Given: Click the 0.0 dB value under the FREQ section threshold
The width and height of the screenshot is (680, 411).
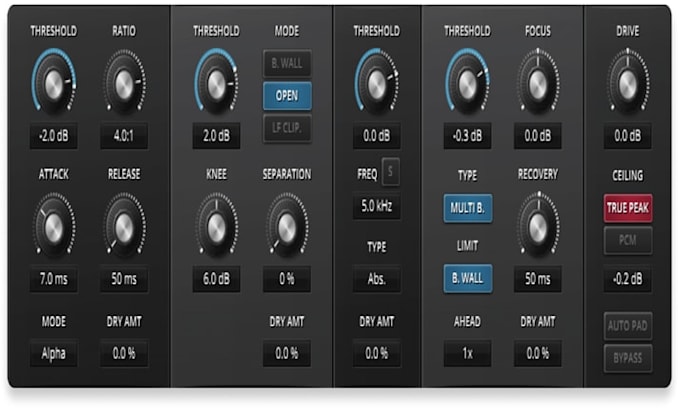Looking at the screenshot, I should tap(376, 136).
